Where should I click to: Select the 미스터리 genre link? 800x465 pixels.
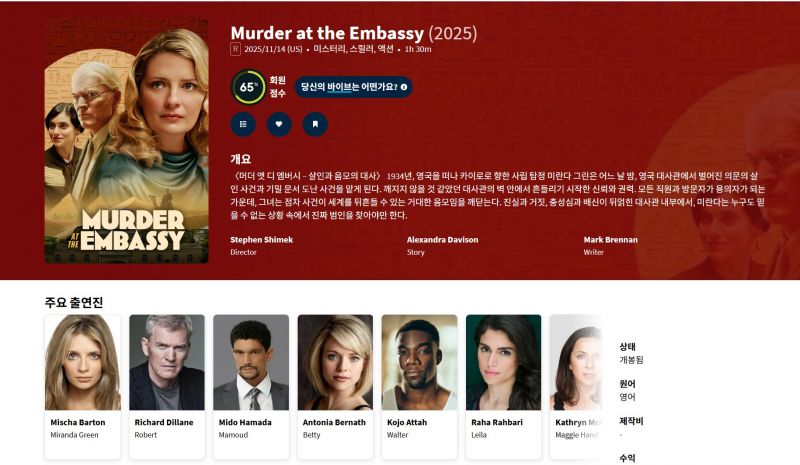pos(329,49)
